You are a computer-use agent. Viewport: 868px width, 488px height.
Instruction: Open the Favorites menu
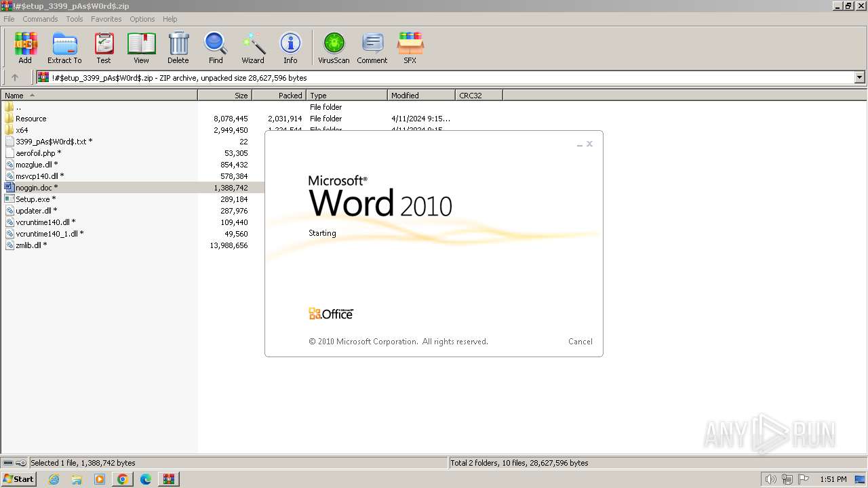tap(106, 19)
